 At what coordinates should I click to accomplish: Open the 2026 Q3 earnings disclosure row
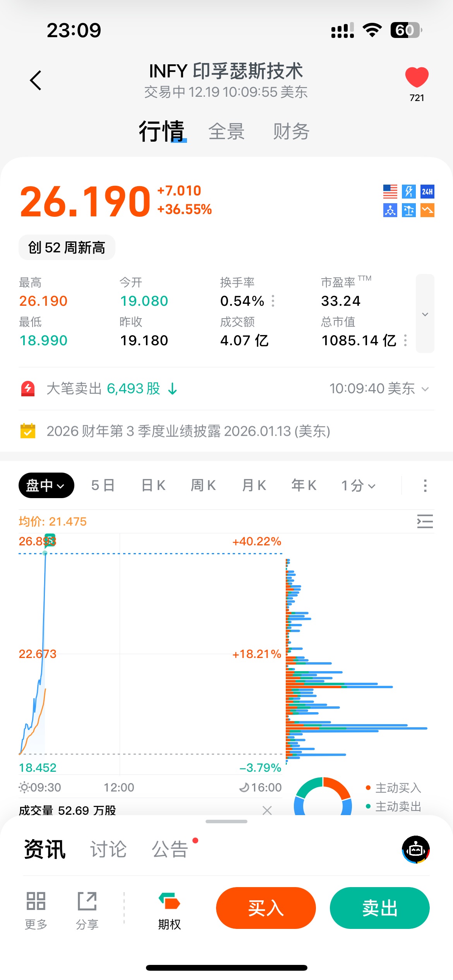(x=188, y=431)
